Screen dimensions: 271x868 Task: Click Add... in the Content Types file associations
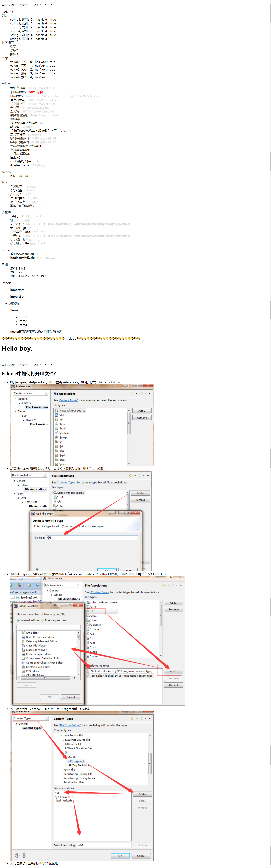pos(142,794)
